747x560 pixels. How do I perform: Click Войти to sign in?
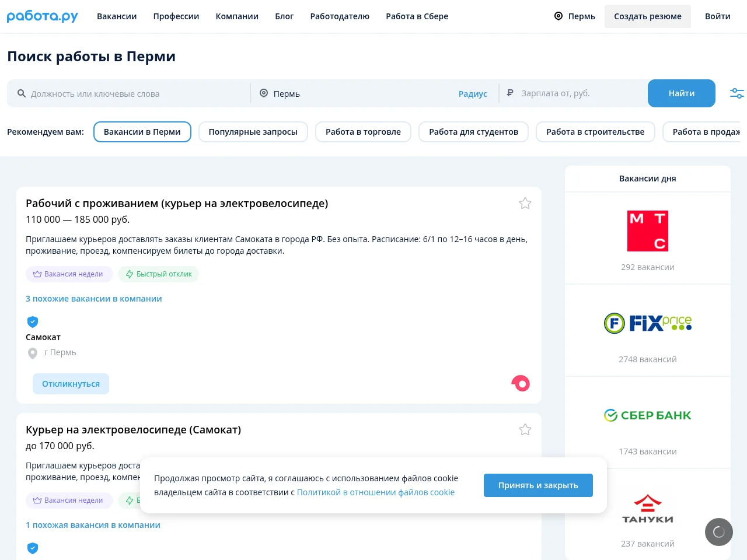click(x=718, y=16)
